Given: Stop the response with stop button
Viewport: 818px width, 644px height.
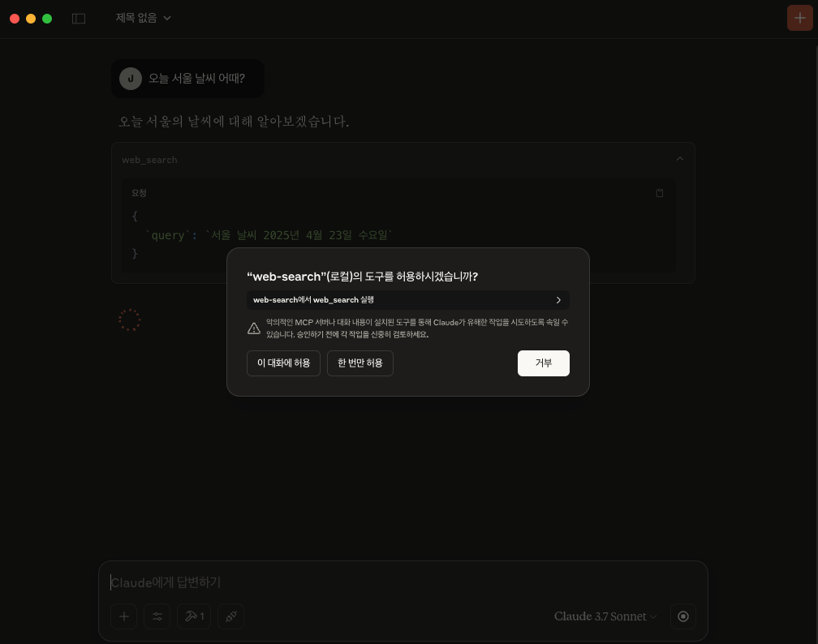Looking at the screenshot, I should pos(683,616).
